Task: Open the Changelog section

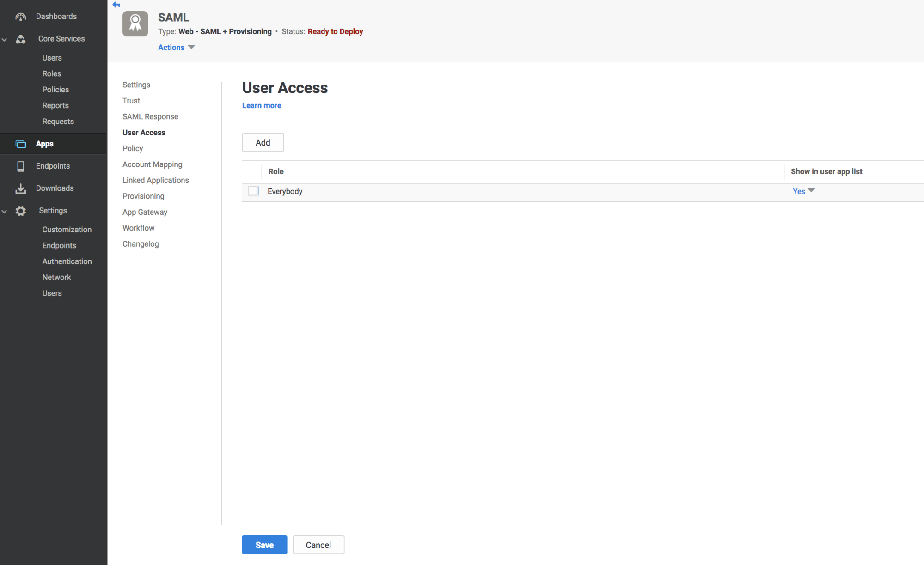Action: pos(141,243)
